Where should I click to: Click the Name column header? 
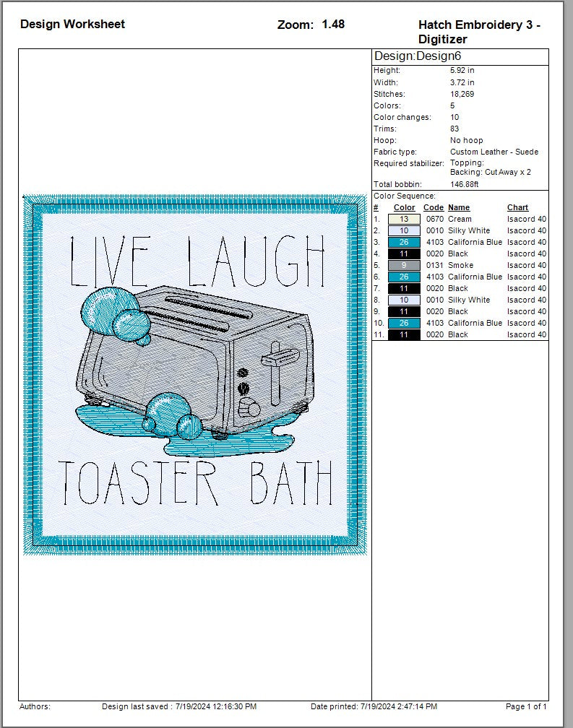click(x=459, y=207)
